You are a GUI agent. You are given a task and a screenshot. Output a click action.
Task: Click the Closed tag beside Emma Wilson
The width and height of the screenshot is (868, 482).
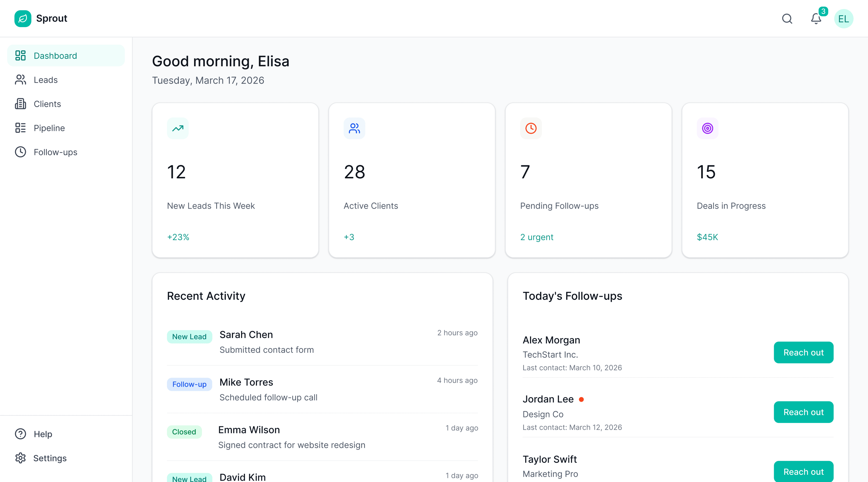coord(184,432)
